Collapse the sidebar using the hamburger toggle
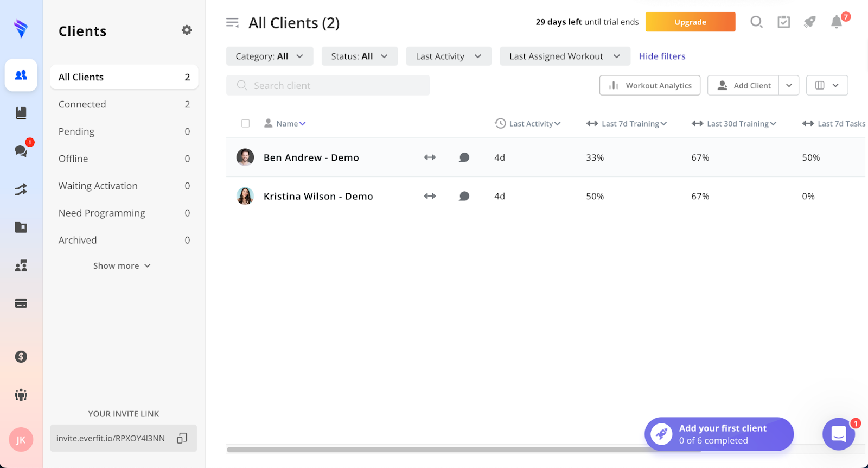Image resolution: width=868 pixels, height=468 pixels. (x=232, y=23)
